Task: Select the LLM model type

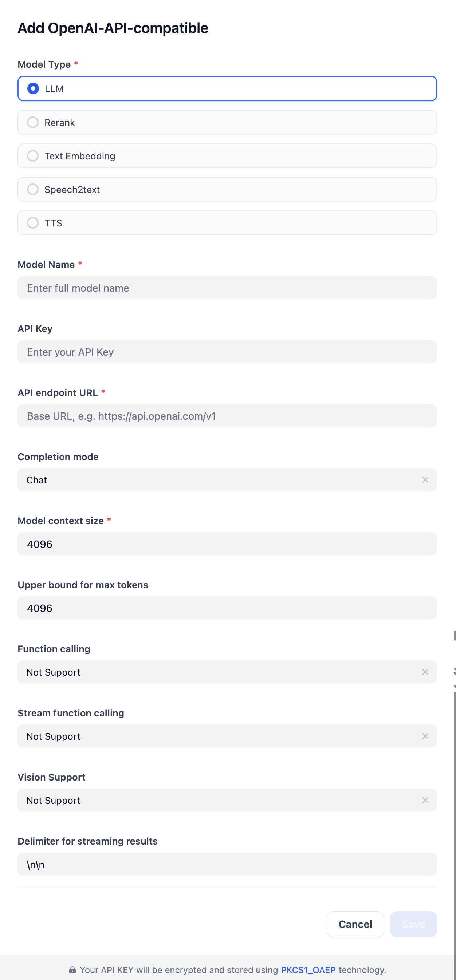Action: pos(33,88)
